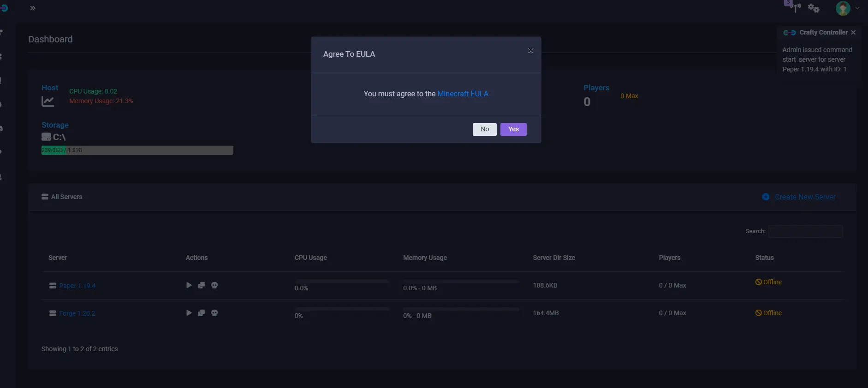Sort by the Status column header
868x388 pixels.
pos(764,258)
